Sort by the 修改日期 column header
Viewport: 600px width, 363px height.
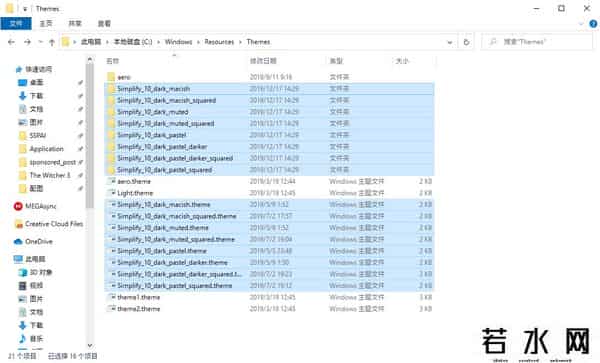[x=263, y=61]
